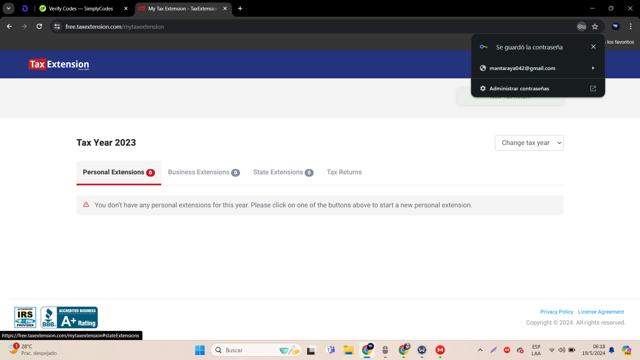
Task: View site information icon in address bar
Action: coord(57,27)
